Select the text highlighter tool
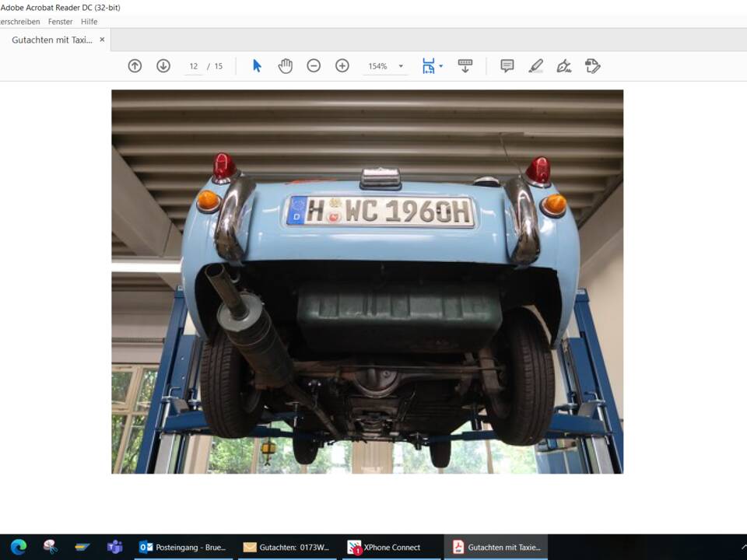Image resolution: width=747 pixels, height=560 pixels. point(535,66)
